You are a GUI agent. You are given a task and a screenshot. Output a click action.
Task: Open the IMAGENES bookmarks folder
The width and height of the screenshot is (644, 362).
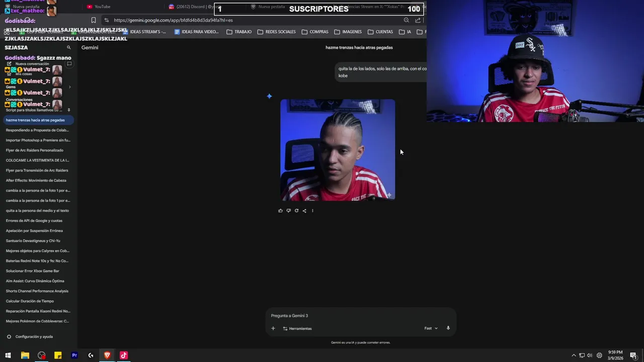coord(348,32)
